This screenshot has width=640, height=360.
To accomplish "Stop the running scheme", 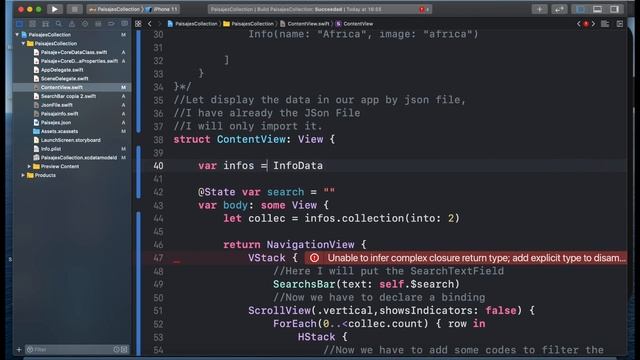I will 74,9.
